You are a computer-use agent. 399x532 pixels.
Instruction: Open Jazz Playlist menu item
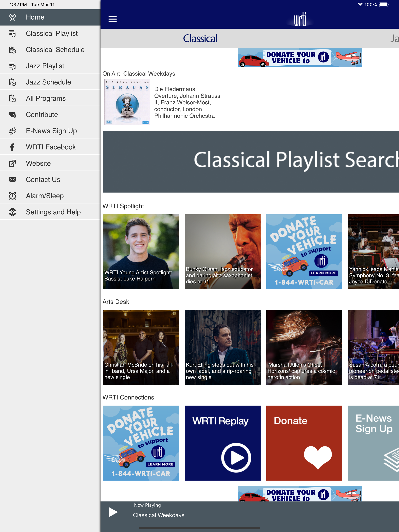click(50, 66)
